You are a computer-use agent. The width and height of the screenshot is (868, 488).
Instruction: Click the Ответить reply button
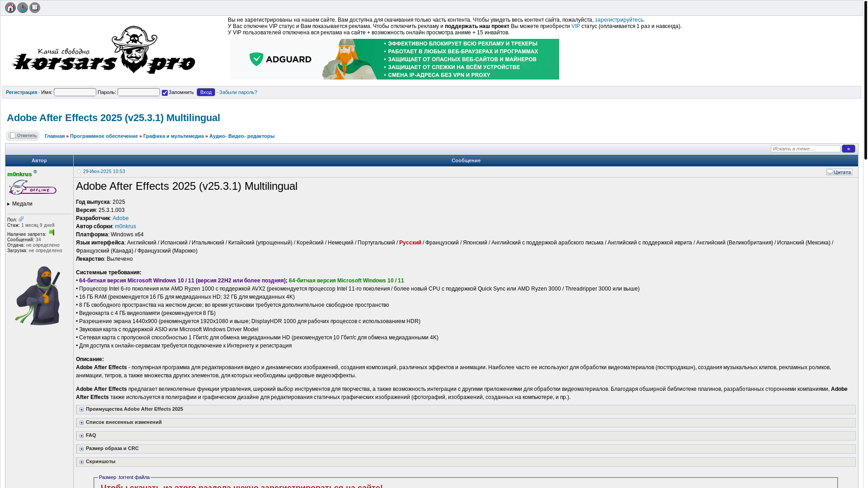(23, 136)
